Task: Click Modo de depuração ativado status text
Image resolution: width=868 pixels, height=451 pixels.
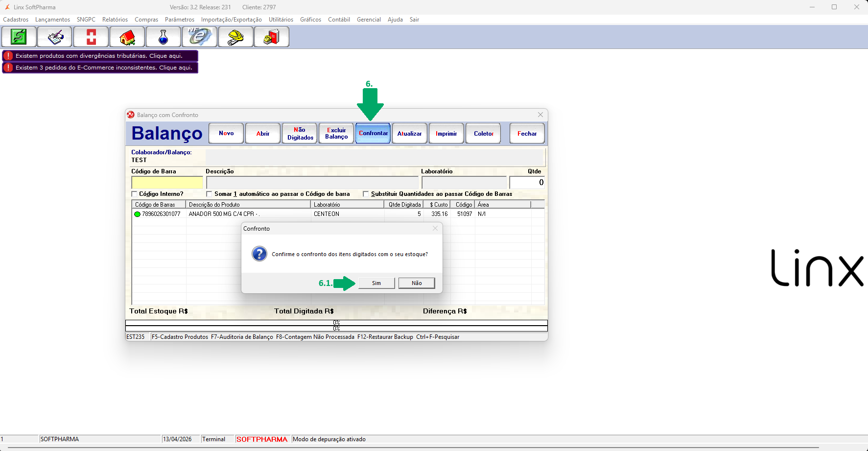Action: (329, 439)
